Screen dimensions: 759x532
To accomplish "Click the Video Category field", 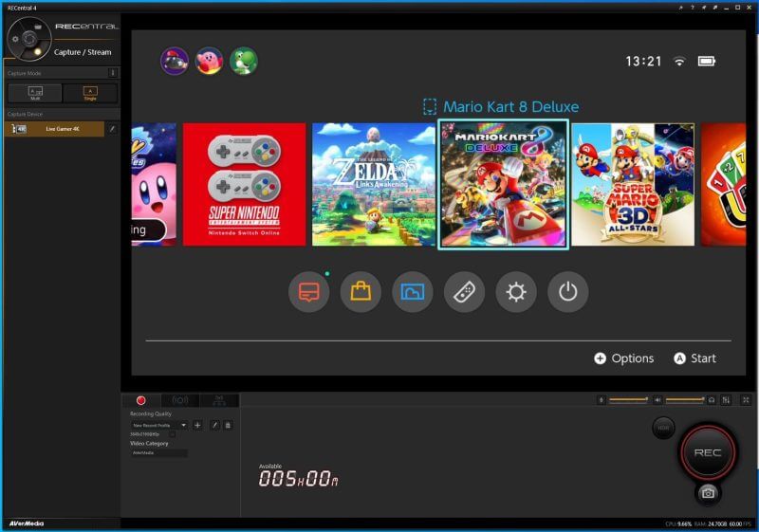I will [158, 453].
